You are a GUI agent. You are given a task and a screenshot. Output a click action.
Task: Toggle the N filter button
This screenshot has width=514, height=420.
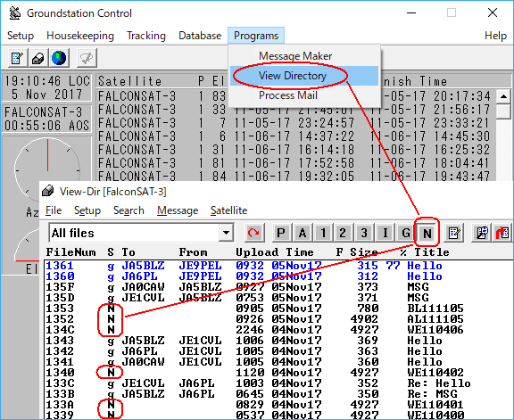click(x=427, y=233)
